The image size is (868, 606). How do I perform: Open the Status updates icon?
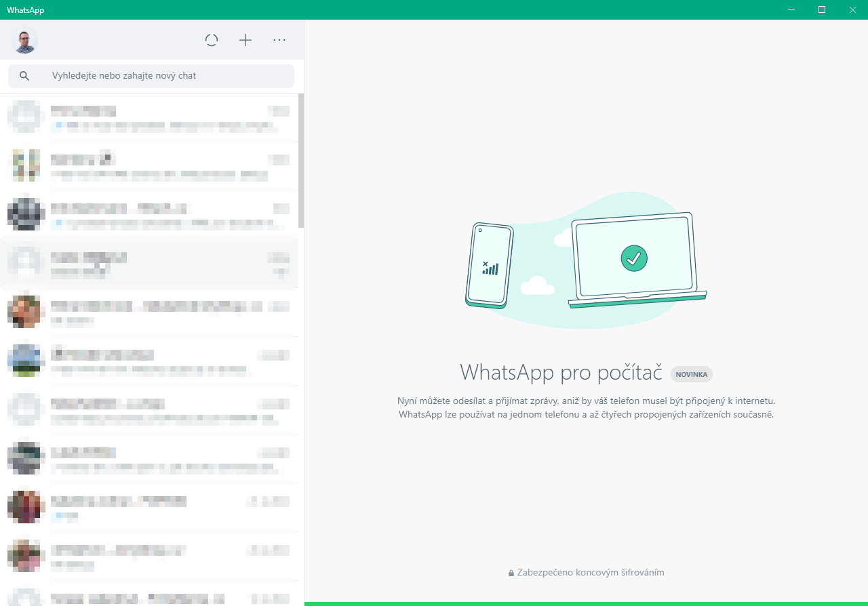click(x=212, y=41)
